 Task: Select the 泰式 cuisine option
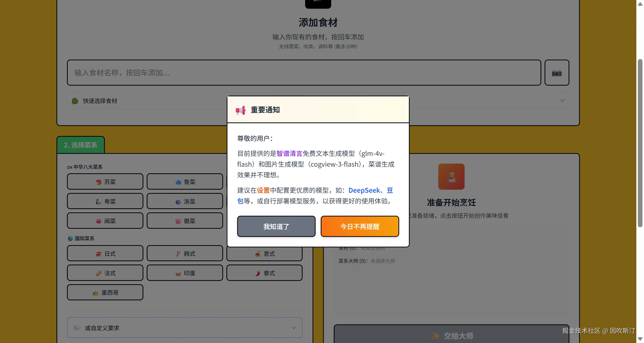click(264, 273)
